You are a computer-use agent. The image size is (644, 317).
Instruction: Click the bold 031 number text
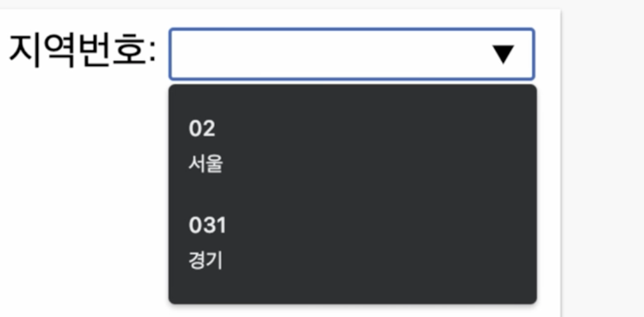coord(207,225)
